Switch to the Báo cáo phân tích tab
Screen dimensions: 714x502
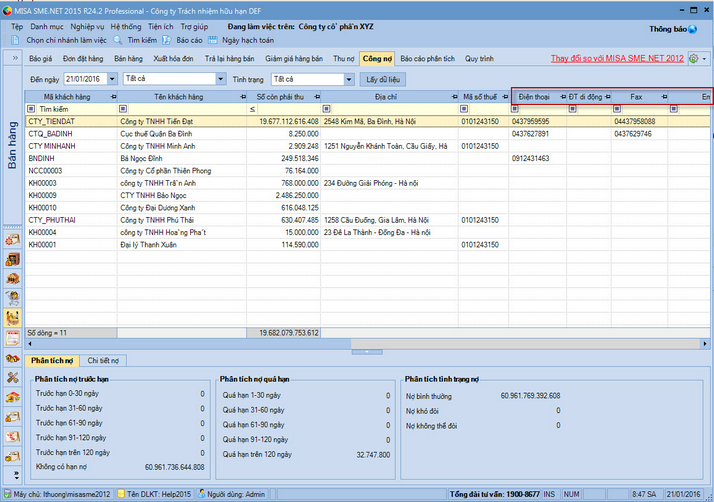click(x=428, y=58)
